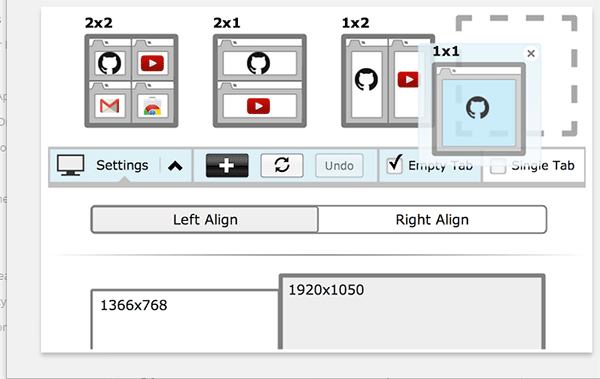Image resolution: width=600 pixels, height=379 pixels.
Task: Click the GitHub icon in 1x2 layout
Action: click(x=366, y=79)
